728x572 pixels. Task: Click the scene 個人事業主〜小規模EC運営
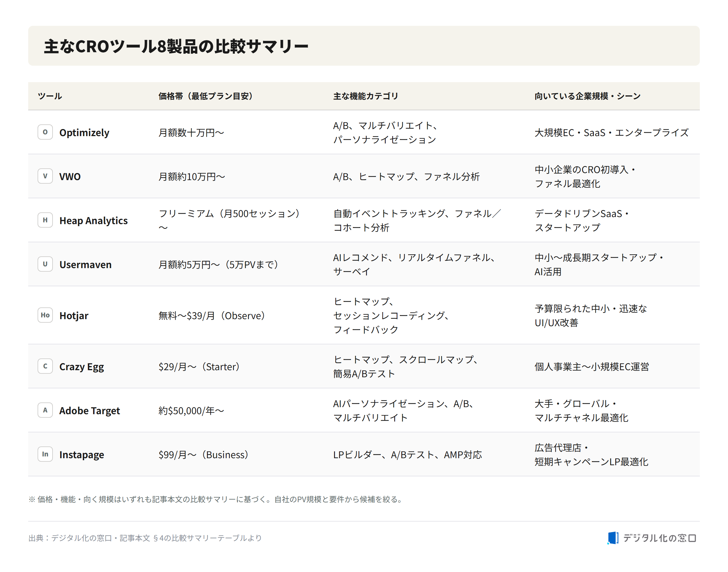pyautogui.click(x=592, y=367)
